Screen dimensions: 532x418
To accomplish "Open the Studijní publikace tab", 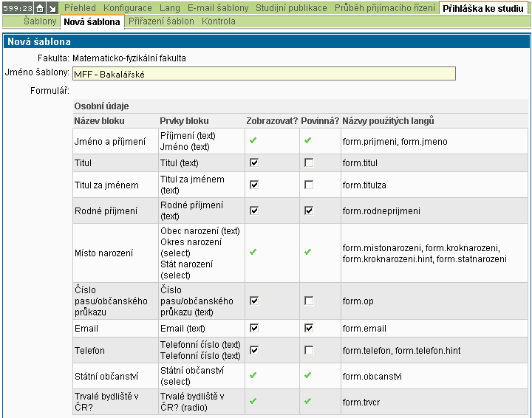I will coord(292,8).
